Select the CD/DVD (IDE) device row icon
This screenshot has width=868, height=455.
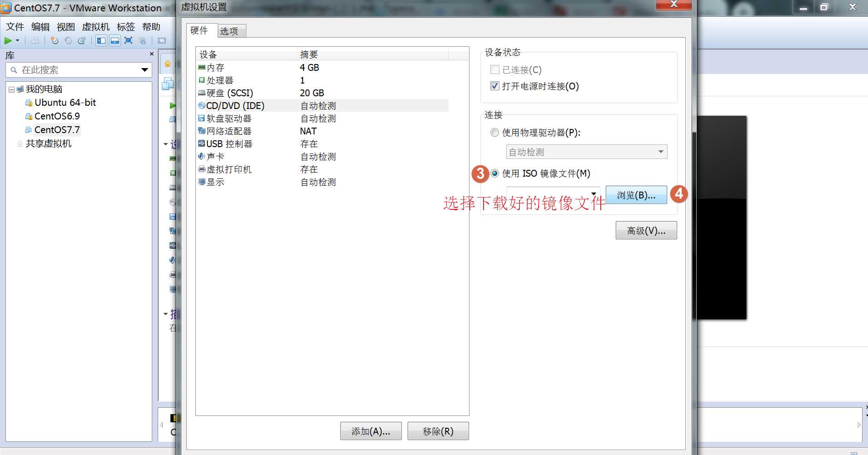tap(202, 106)
